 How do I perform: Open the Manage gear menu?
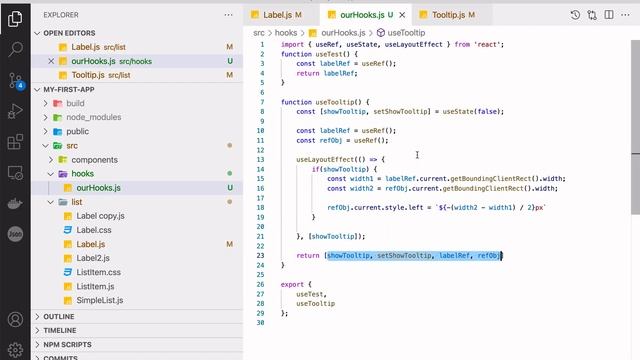click(15, 349)
